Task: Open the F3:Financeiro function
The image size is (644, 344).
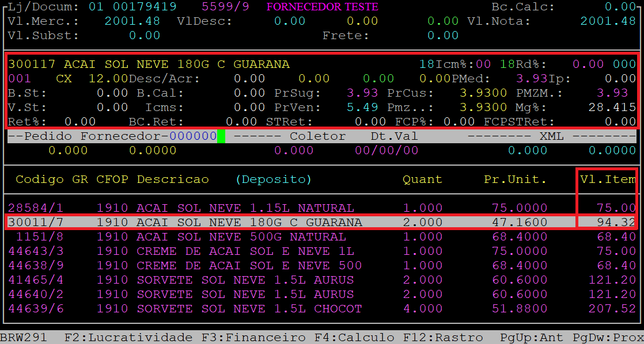Action: (253, 338)
